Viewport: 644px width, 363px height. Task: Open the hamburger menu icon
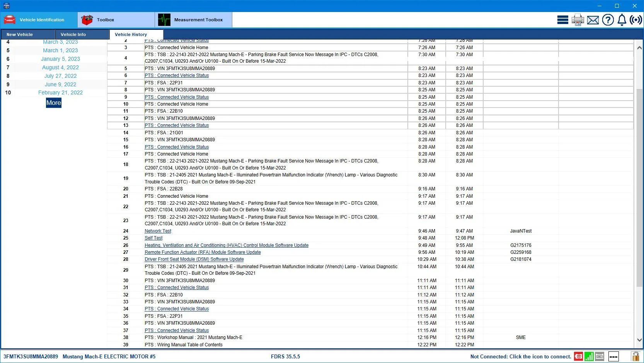coord(562,20)
